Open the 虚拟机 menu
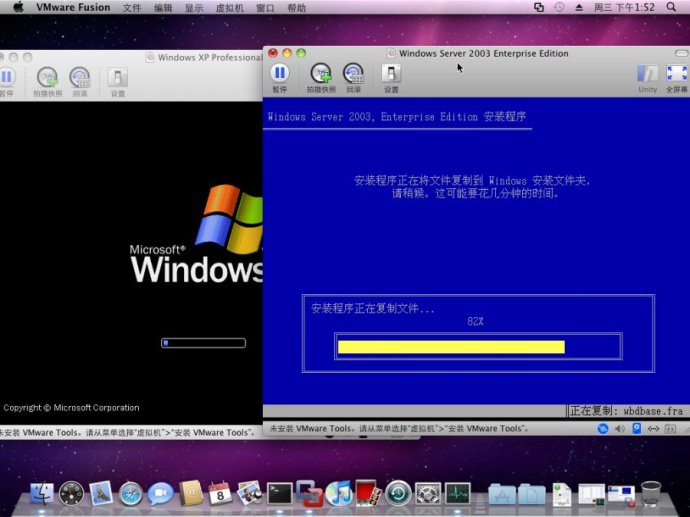Screen dimensions: 690x517 coord(229,8)
